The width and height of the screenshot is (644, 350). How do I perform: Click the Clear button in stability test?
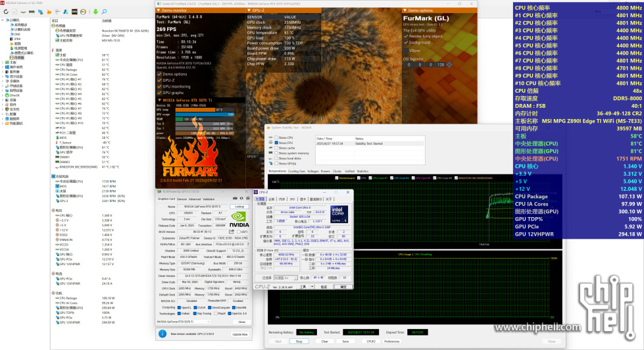[x=324, y=341]
